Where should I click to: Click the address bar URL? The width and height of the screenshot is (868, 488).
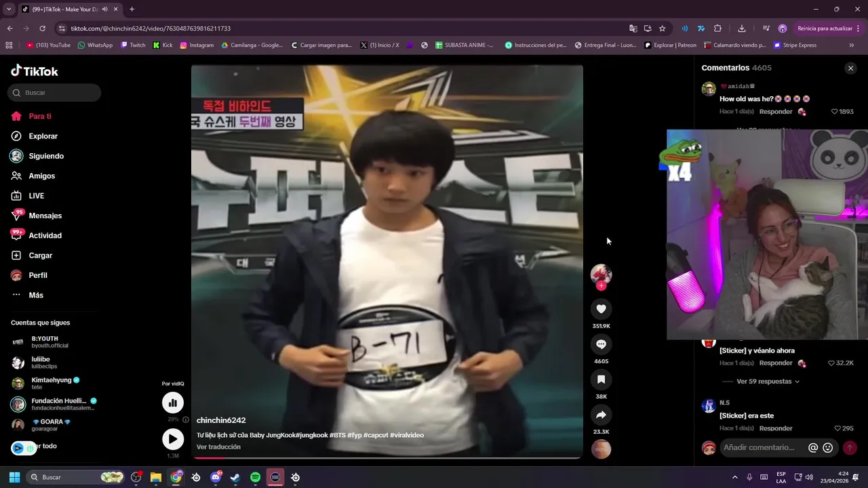tap(151, 28)
